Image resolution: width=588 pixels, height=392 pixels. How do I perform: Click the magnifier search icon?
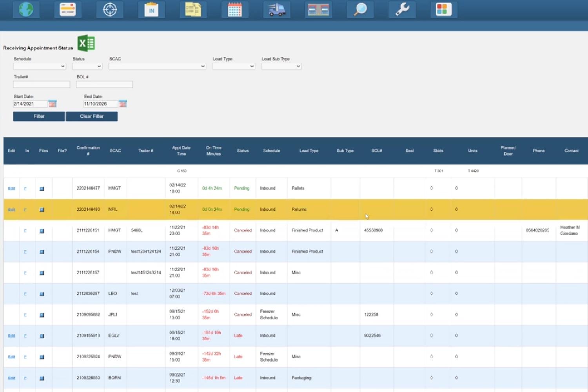pos(360,9)
